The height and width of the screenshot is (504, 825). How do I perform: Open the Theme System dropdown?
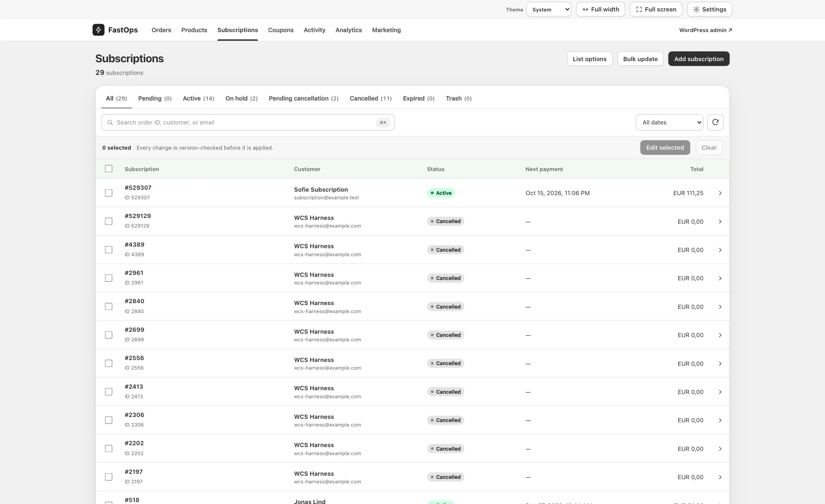[x=548, y=9]
